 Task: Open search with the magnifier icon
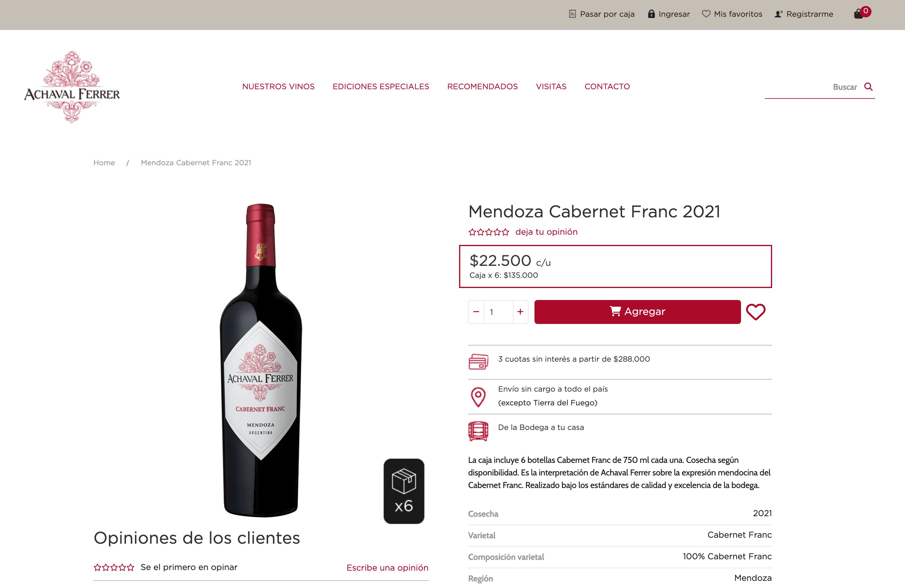tap(869, 87)
